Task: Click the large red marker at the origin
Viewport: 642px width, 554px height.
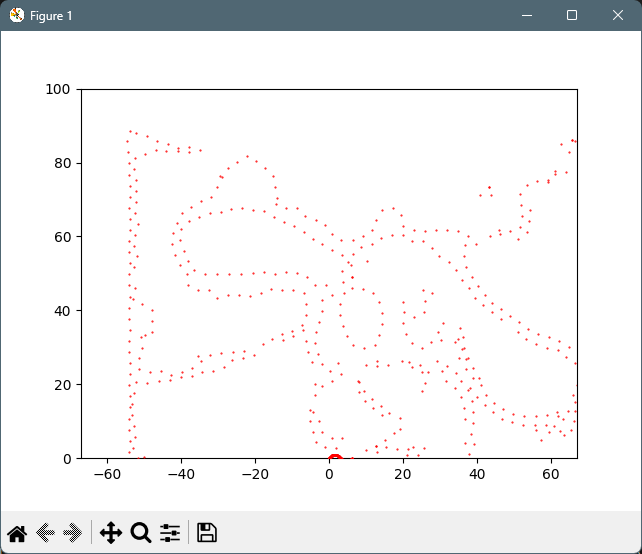Action: 335,459
